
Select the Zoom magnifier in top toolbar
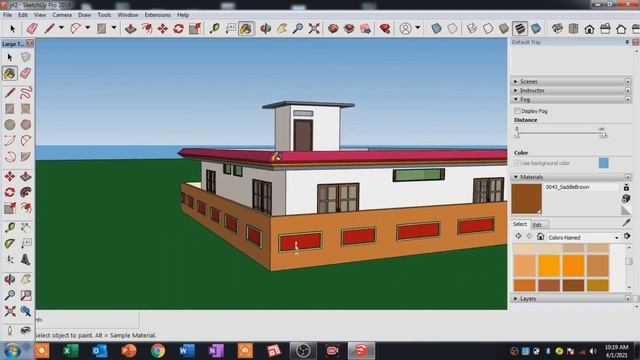298,29
